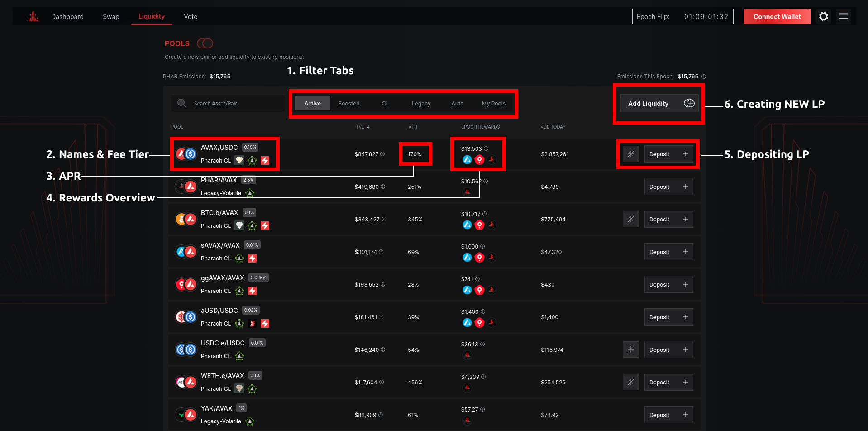Sort by Vol Today column header

(x=553, y=127)
